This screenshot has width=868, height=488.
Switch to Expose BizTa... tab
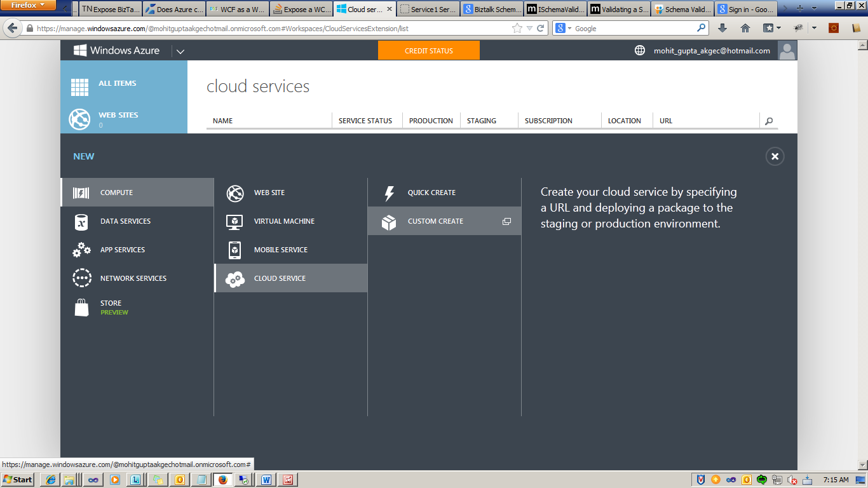point(110,10)
